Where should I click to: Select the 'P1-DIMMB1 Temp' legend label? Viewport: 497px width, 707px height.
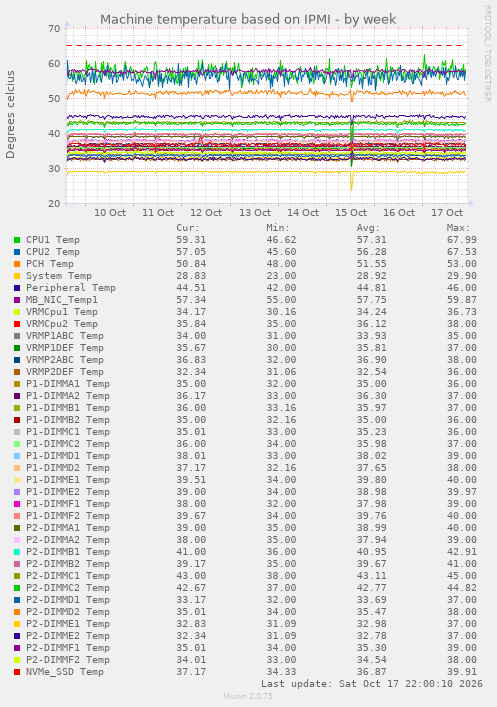click(x=68, y=408)
